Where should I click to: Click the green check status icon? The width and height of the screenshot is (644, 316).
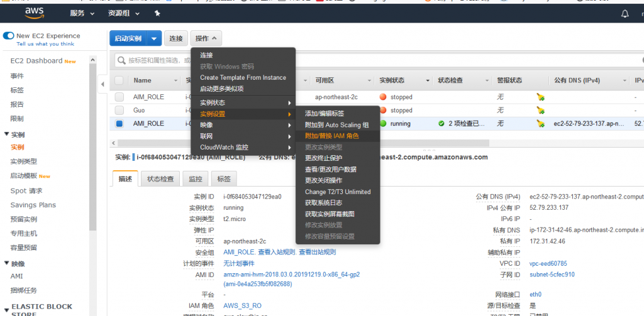pyautogui.click(x=441, y=124)
